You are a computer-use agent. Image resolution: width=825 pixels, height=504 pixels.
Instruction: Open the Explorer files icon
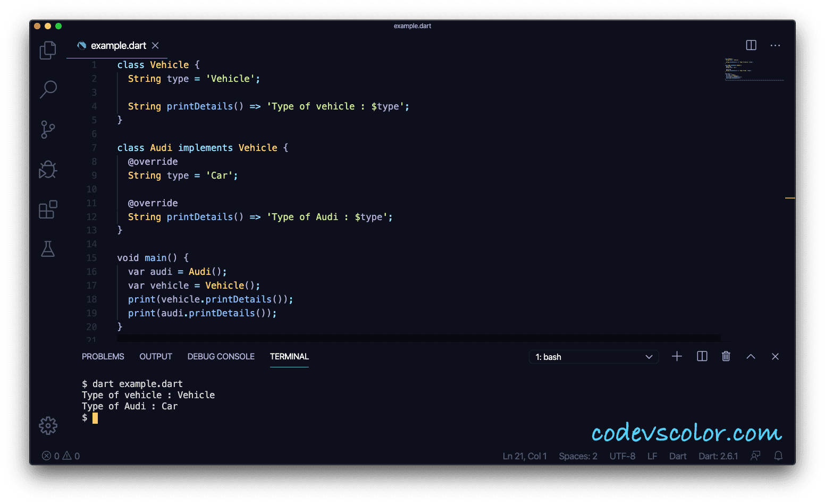tap(48, 50)
